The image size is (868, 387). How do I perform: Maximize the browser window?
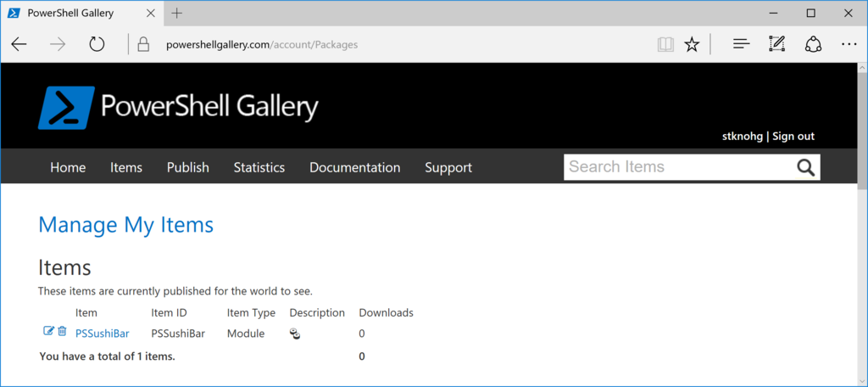point(811,14)
